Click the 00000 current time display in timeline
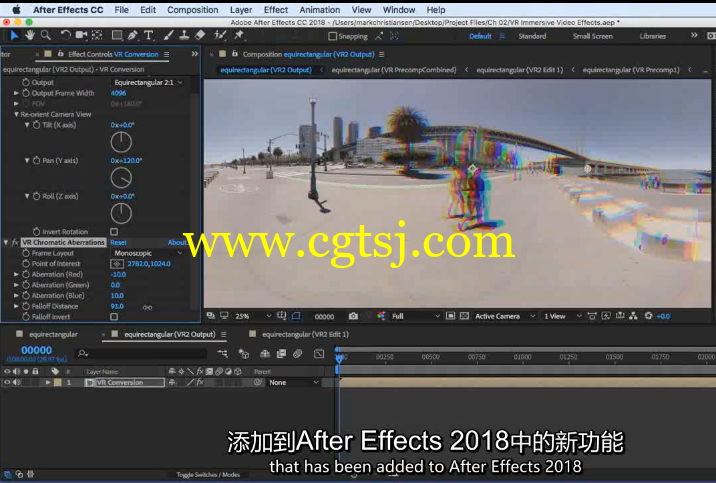Viewport: 716px width, 483px height. coord(37,350)
